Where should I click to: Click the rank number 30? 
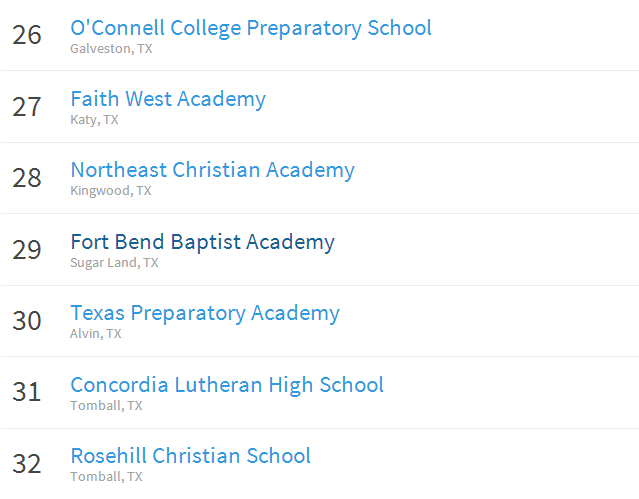coord(27,321)
